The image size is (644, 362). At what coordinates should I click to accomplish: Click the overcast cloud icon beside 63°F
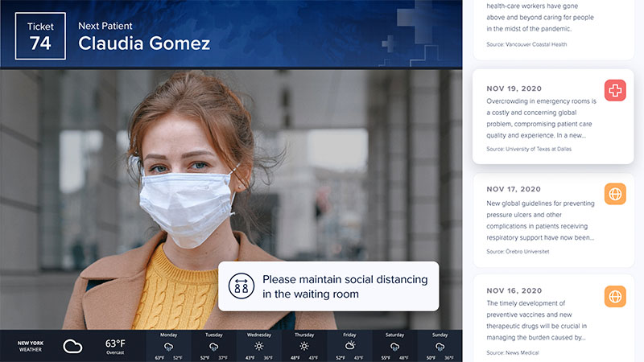tap(72, 347)
